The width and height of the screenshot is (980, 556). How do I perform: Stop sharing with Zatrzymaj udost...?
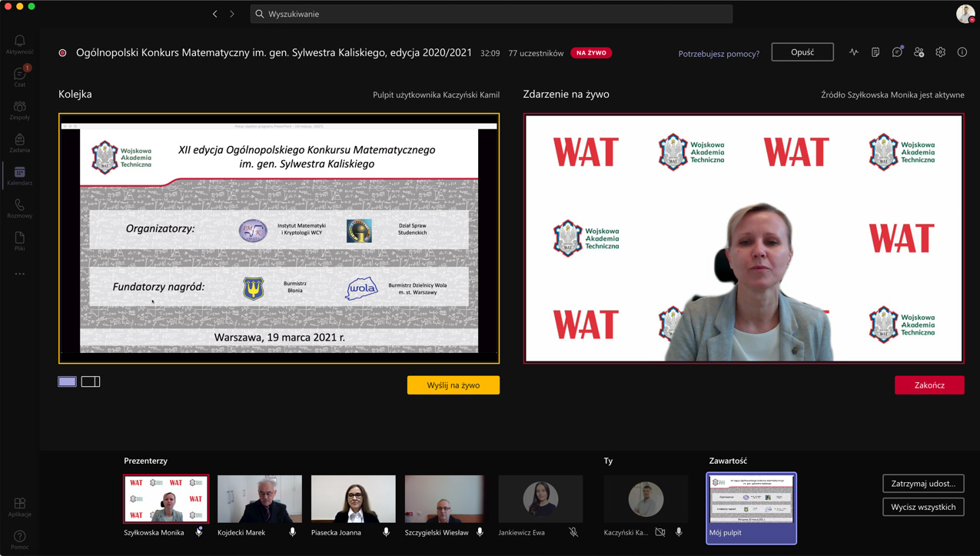pos(923,484)
